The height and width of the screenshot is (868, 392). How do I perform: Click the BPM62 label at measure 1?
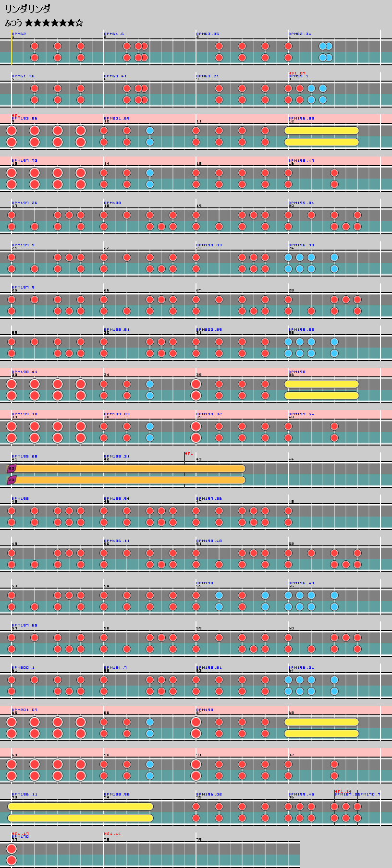click(x=19, y=34)
